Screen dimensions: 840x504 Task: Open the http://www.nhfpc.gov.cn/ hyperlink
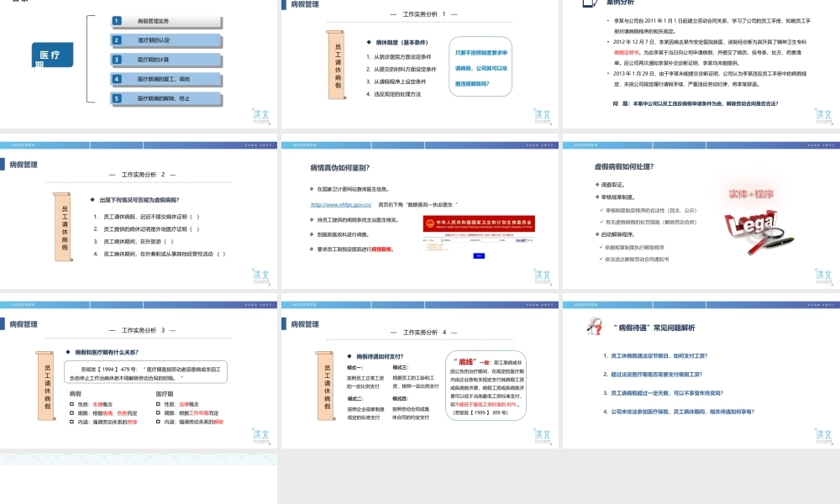pyautogui.click(x=341, y=204)
